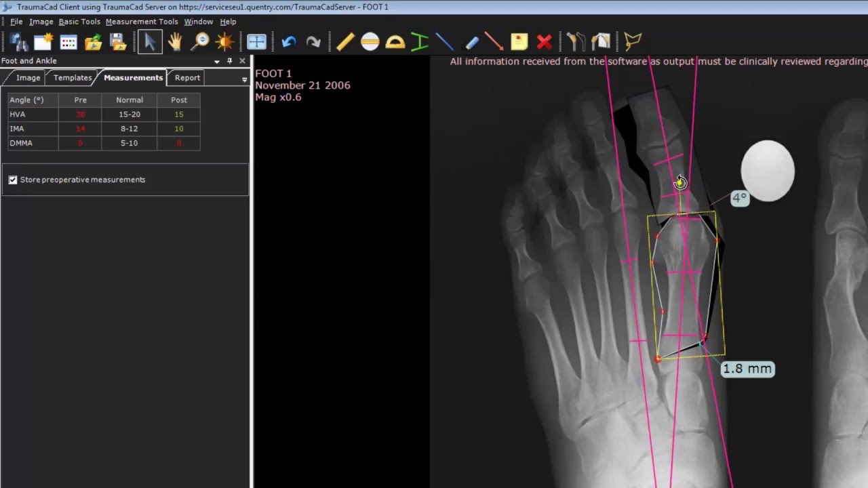Click the IMA normal range 8-12
The image size is (868, 488).
(130, 129)
